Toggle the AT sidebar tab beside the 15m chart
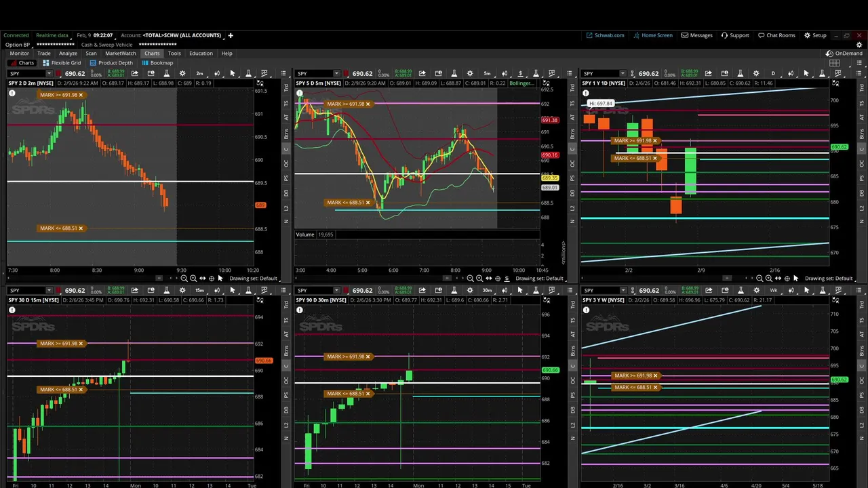Image resolution: width=868 pixels, height=488 pixels. pos(286,333)
